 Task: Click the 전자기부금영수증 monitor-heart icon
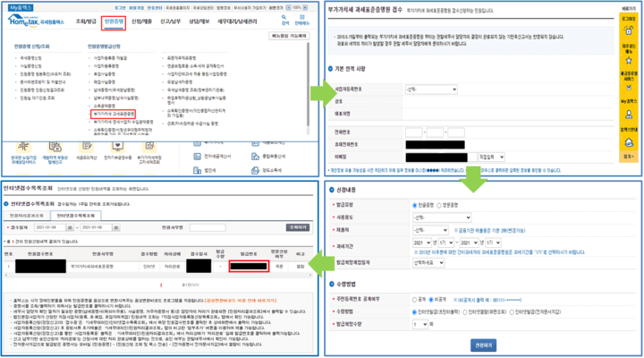click(x=117, y=146)
